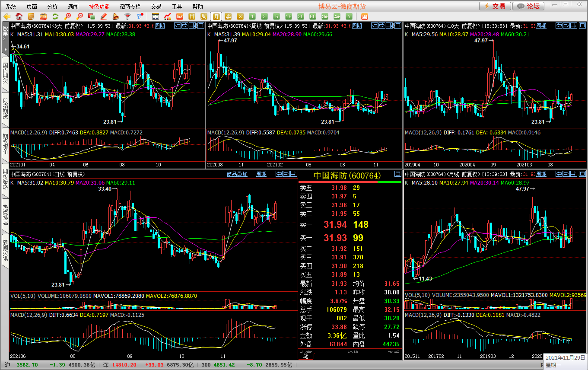Toggle the weekly period 周 button
Image resolution: width=588 pixels, height=370 pixels.
(204, 16)
